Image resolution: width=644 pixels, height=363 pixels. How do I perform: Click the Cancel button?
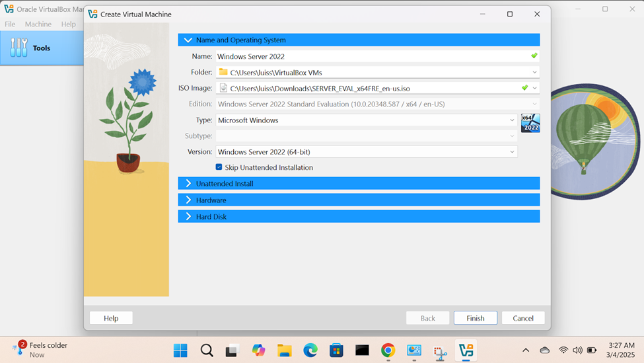(523, 318)
